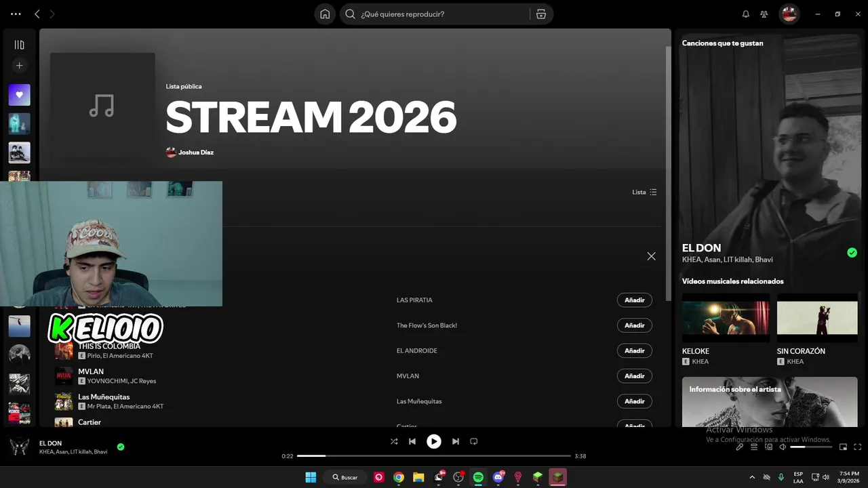
Task: Open the three-dot app menu
Action: point(16,14)
